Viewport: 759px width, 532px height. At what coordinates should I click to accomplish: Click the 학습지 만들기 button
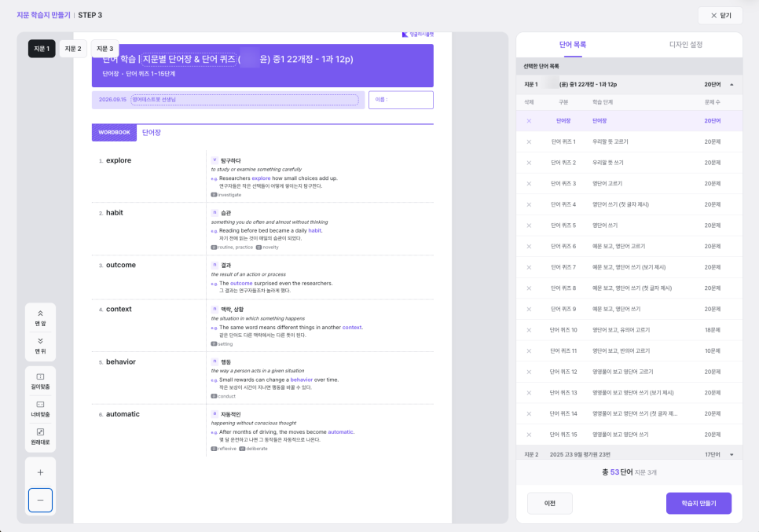[698, 504]
